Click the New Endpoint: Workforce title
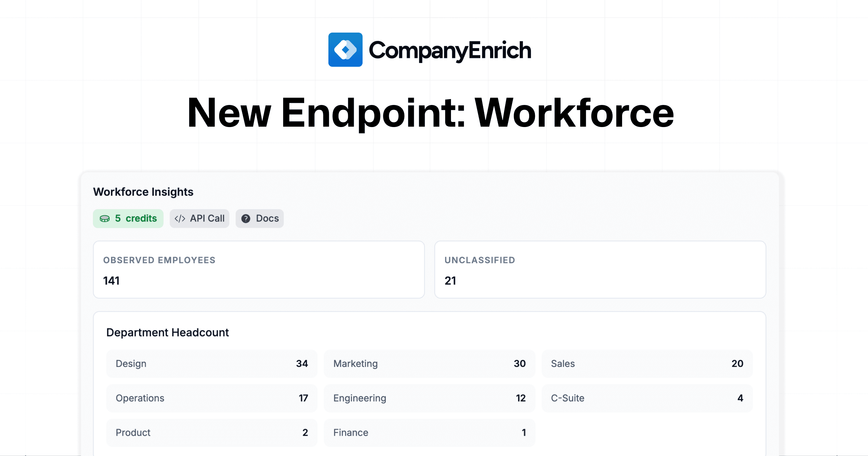Image resolution: width=868 pixels, height=456 pixels. 431,113
